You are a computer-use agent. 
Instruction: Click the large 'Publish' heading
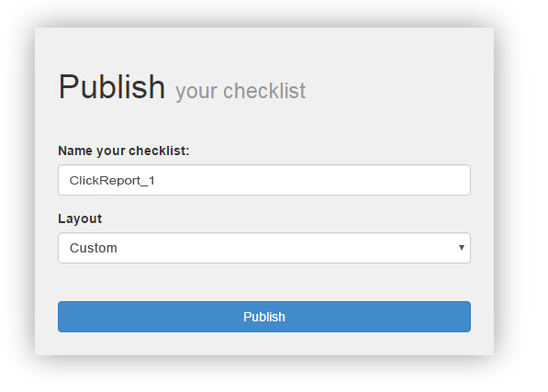coord(112,87)
